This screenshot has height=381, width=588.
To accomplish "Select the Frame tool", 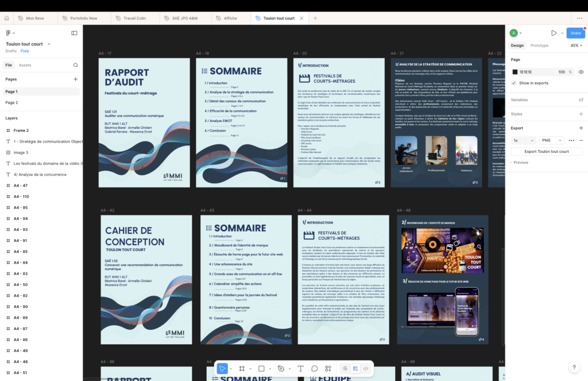I will click(242, 368).
